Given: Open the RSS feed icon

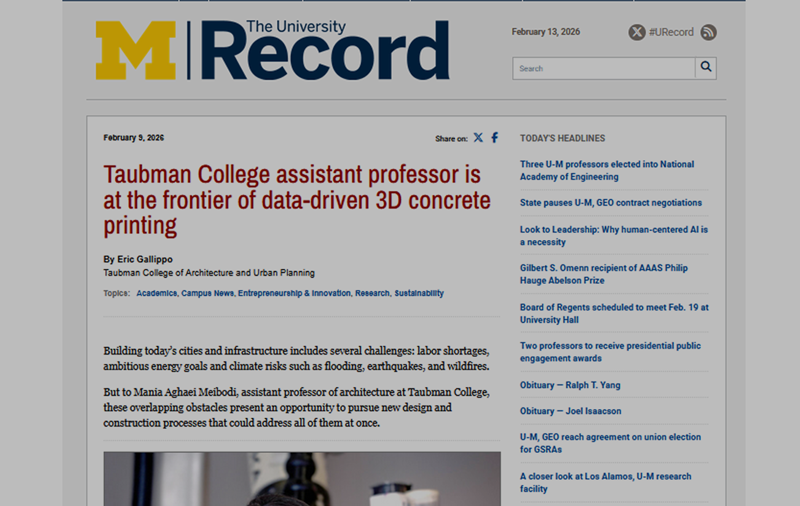Looking at the screenshot, I should (708, 32).
